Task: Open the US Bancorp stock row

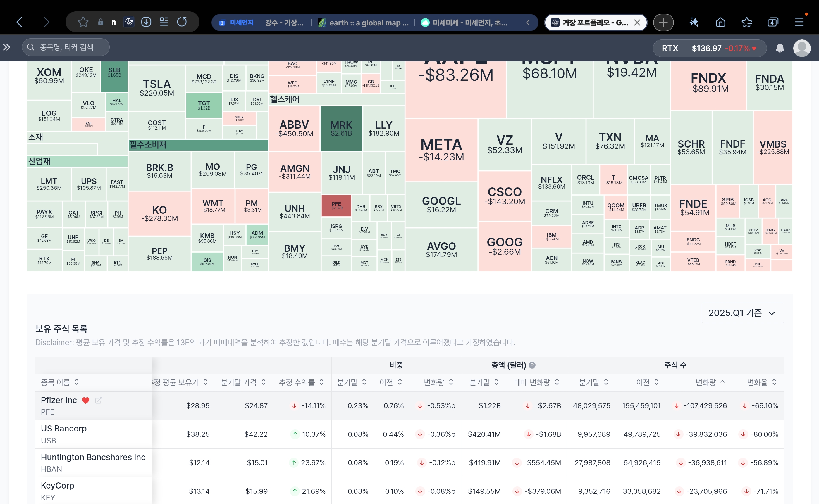Action: coord(409,434)
